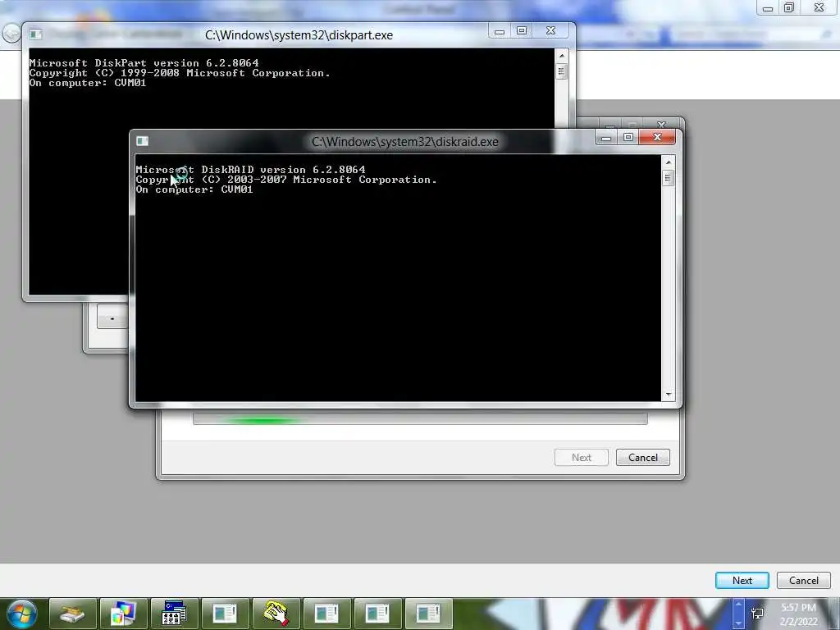This screenshot has width=840, height=630.
Task: Click the 'Microsoft DiskRAID version 6.2.8064' line
Action: click(250, 170)
